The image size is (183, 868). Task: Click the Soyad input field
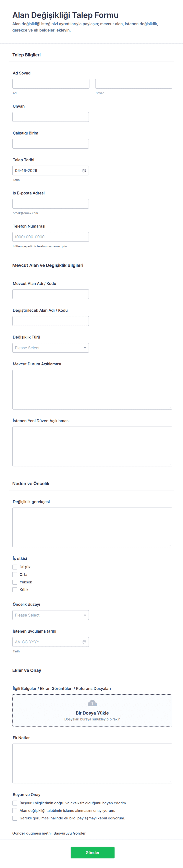pyautogui.click(x=133, y=84)
